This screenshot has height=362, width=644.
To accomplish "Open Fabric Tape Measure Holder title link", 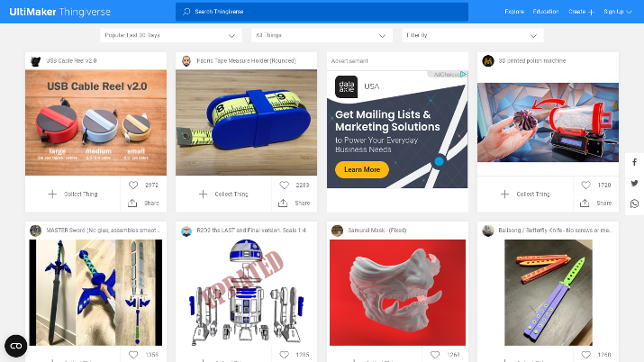I will tap(246, 60).
